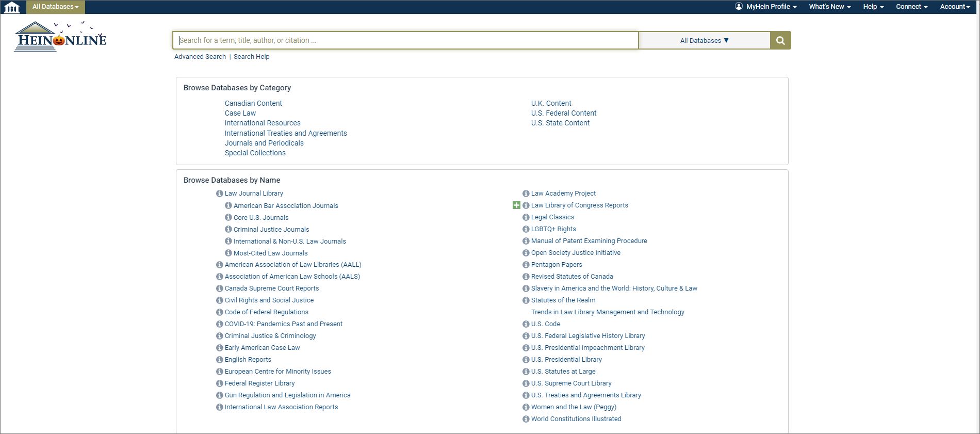The width and height of the screenshot is (980, 434).
Task: Open info icon for Statutes of the Realm
Action: 526,300
